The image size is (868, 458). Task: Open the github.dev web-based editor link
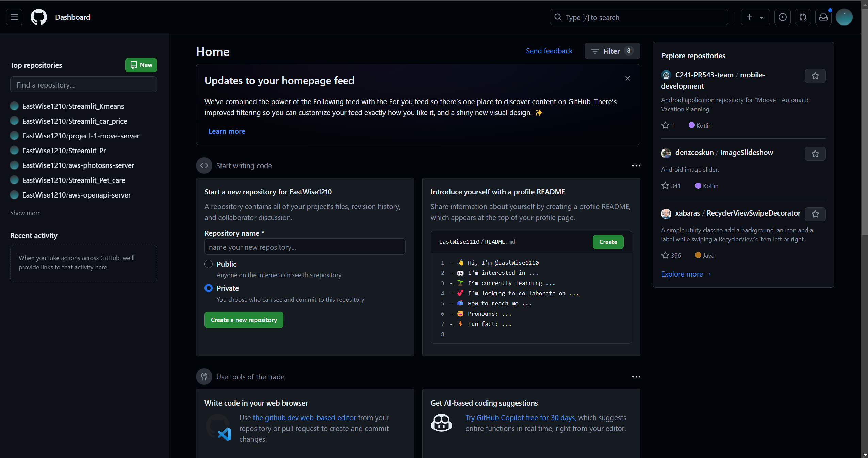[304, 417]
